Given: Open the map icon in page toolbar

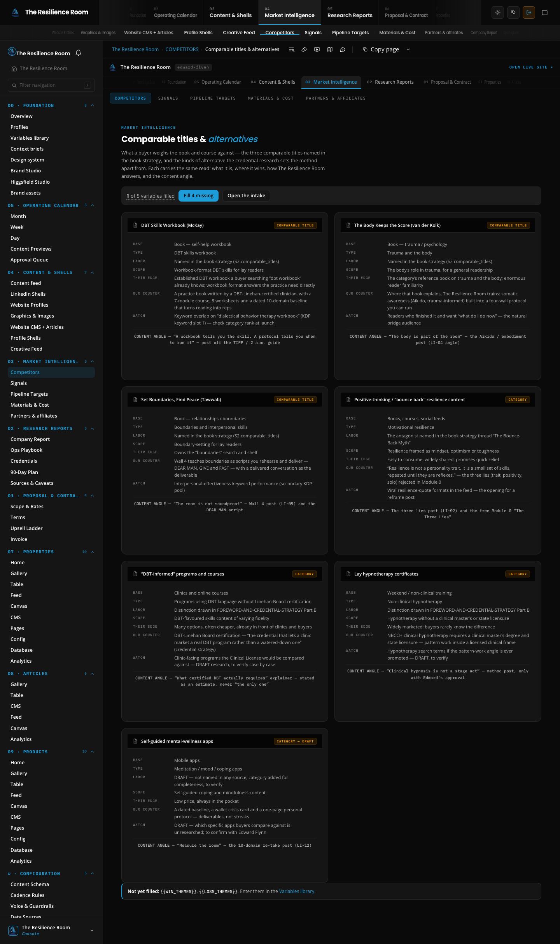Looking at the screenshot, I should tap(330, 49).
